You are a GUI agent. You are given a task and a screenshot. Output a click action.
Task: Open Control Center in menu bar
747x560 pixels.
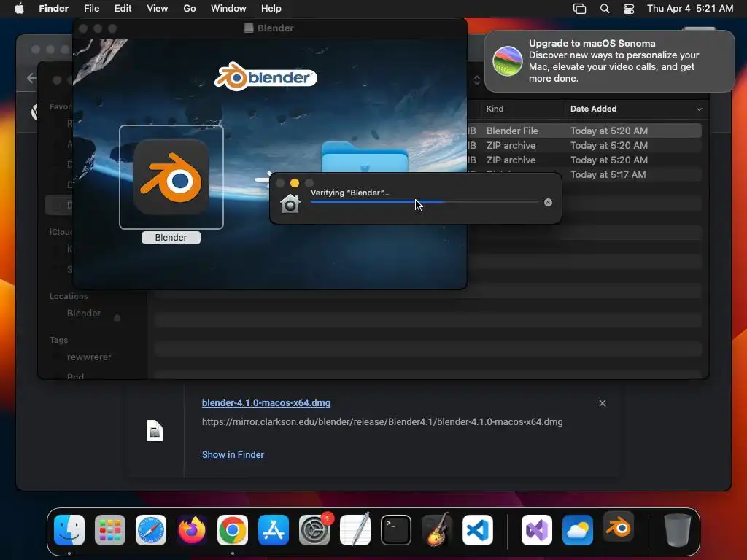pos(629,9)
